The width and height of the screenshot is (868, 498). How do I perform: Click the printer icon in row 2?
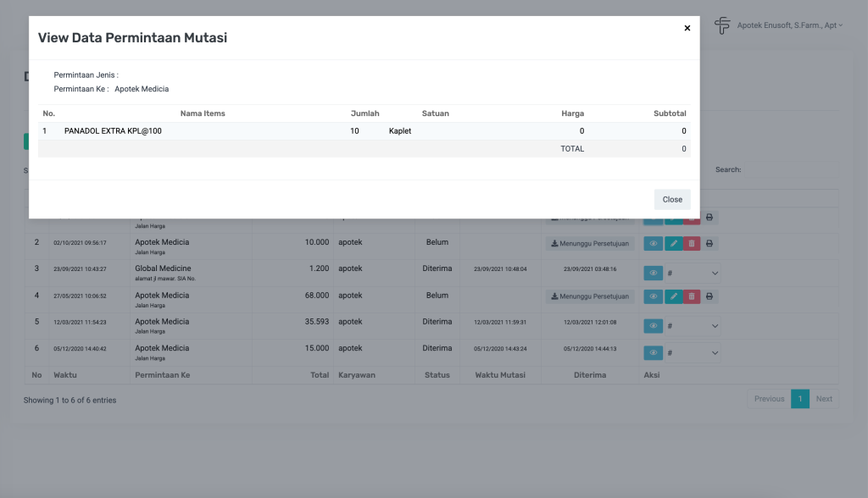710,243
